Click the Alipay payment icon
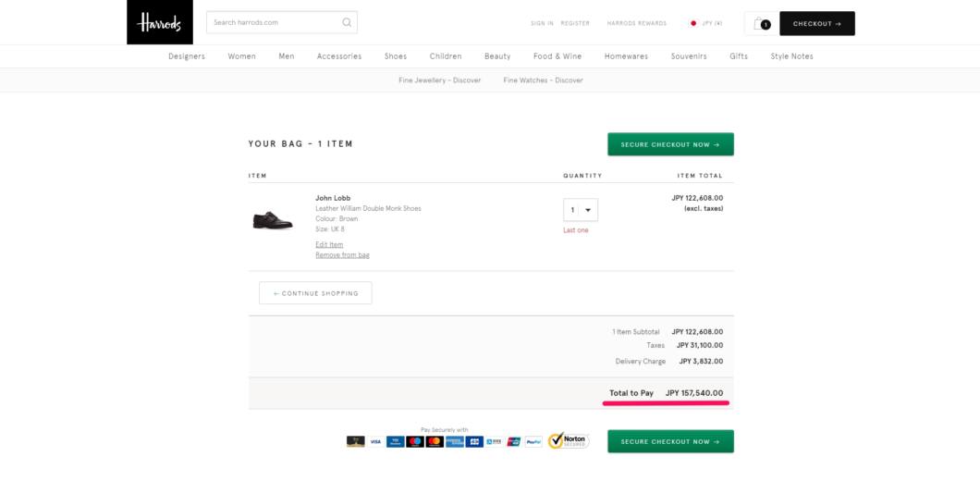Image resolution: width=980 pixels, height=481 pixels. (494, 441)
